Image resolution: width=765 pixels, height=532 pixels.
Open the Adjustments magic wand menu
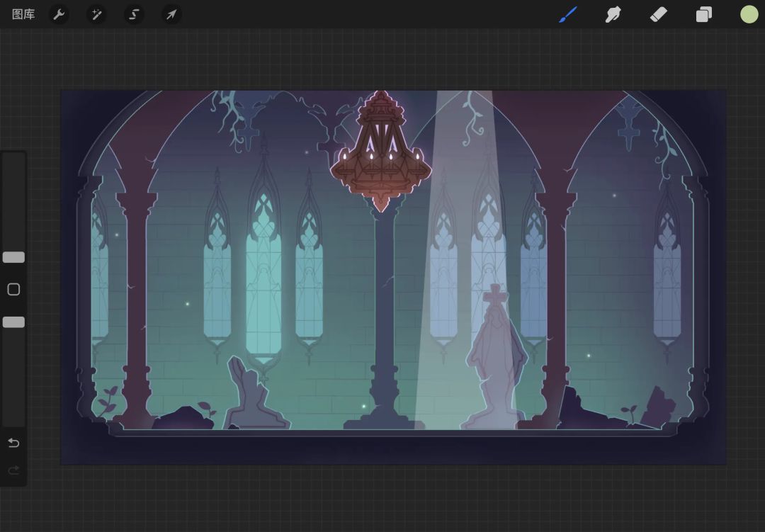click(x=96, y=15)
